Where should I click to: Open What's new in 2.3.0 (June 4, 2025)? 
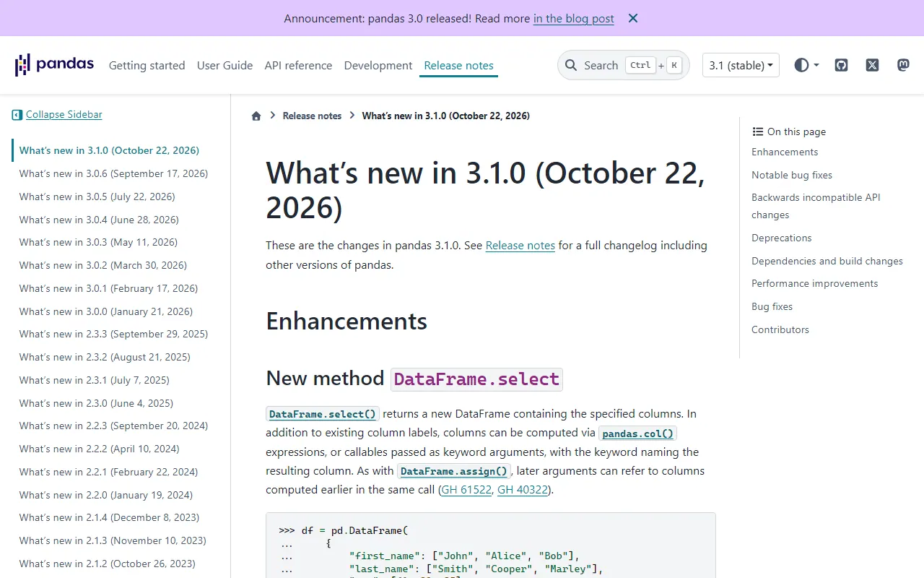click(x=96, y=403)
